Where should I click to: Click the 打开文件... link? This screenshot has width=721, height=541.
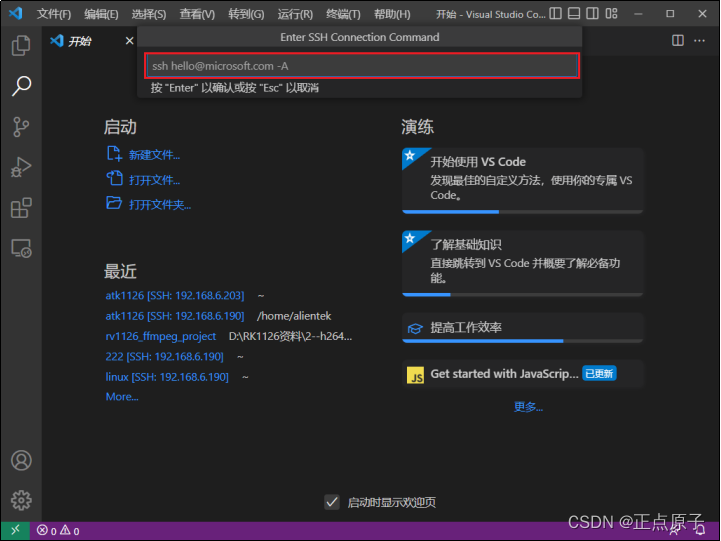[154, 180]
